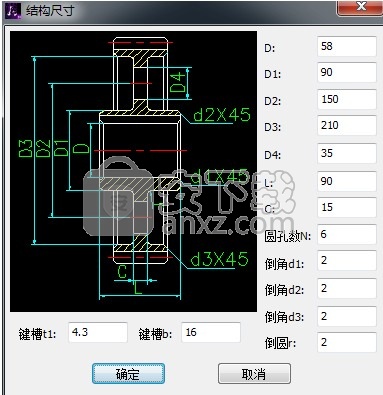Close the 结构尺寸 dialog window
The width and height of the screenshot is (383, 395).
(360, 7)
